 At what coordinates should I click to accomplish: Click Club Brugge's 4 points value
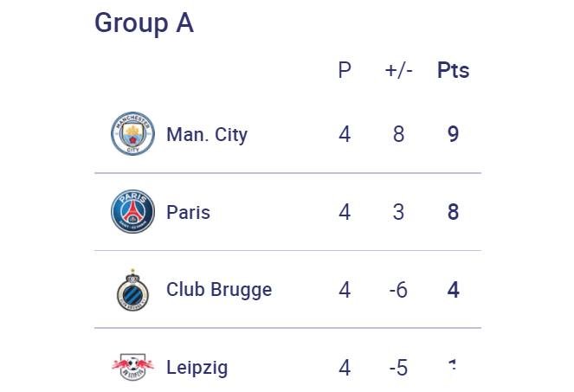point(453,290)
